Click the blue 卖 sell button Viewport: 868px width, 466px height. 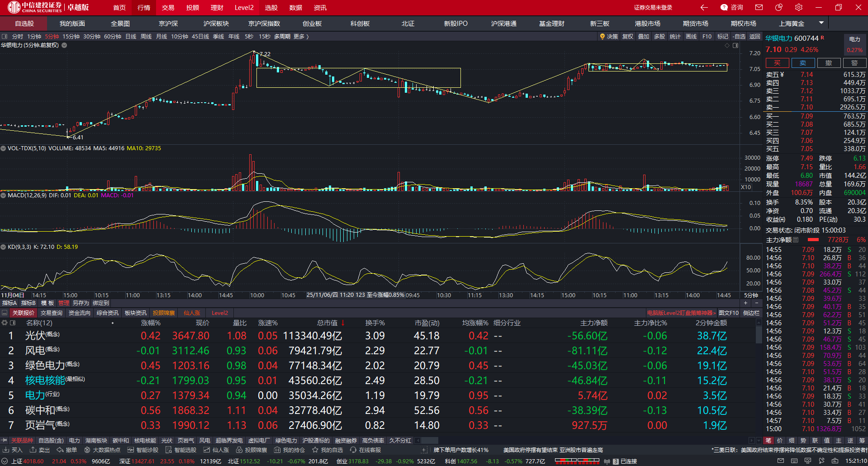click(803, 63)
